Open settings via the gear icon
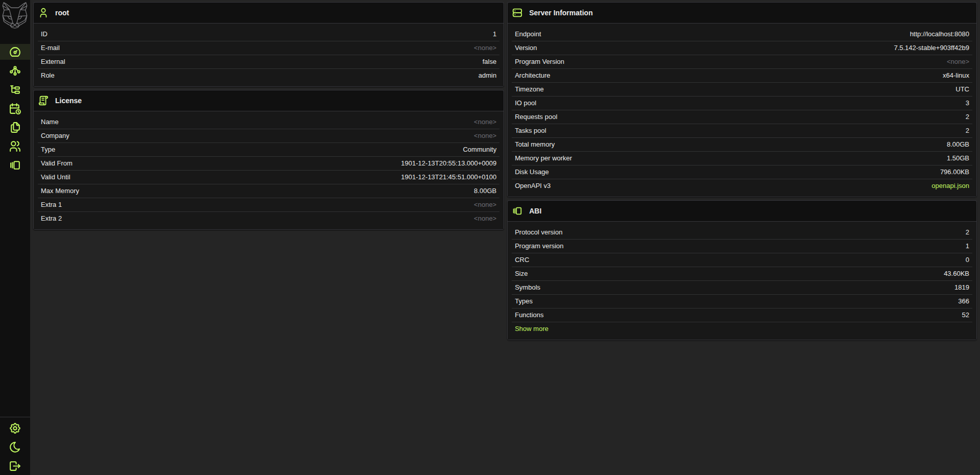Viewport: 980px width, 475px height. tap(15, 428)
